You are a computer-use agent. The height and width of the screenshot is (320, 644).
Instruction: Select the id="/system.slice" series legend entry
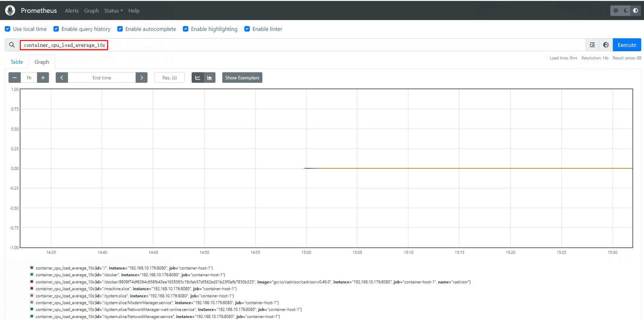pos(135,296)
